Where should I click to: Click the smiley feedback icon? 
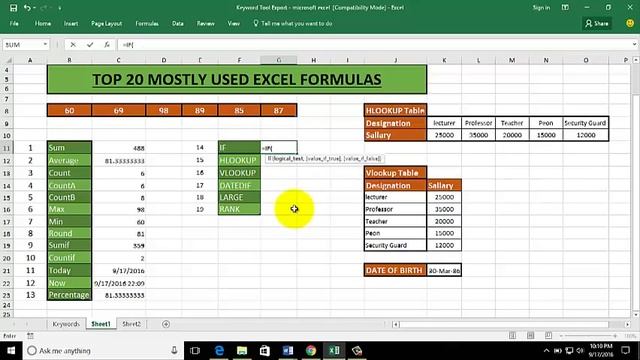(630, 24)
